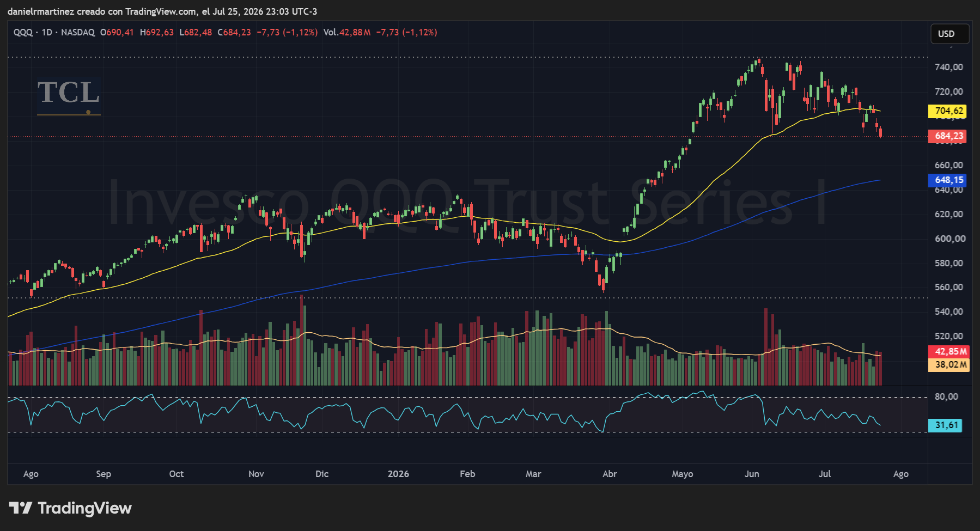Click the 560,00 price axis label
The width and height of the screenshot is (980, 531).
[x=949, y=287]
